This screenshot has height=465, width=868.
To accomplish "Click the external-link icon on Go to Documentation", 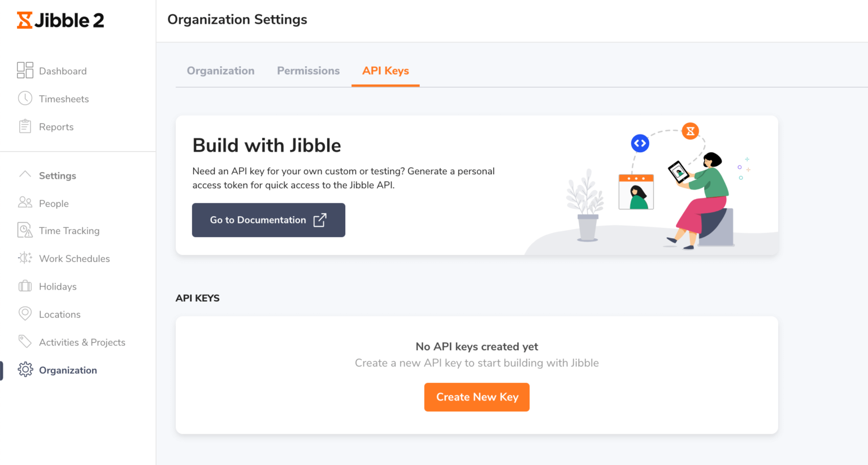I will (x=320, y=219).
